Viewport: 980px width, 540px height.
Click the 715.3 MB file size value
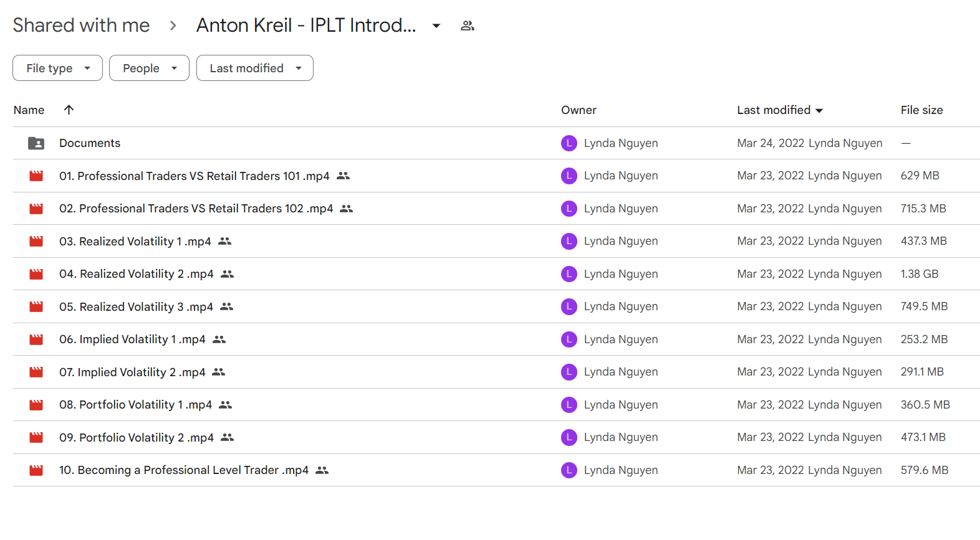point(923,209)
